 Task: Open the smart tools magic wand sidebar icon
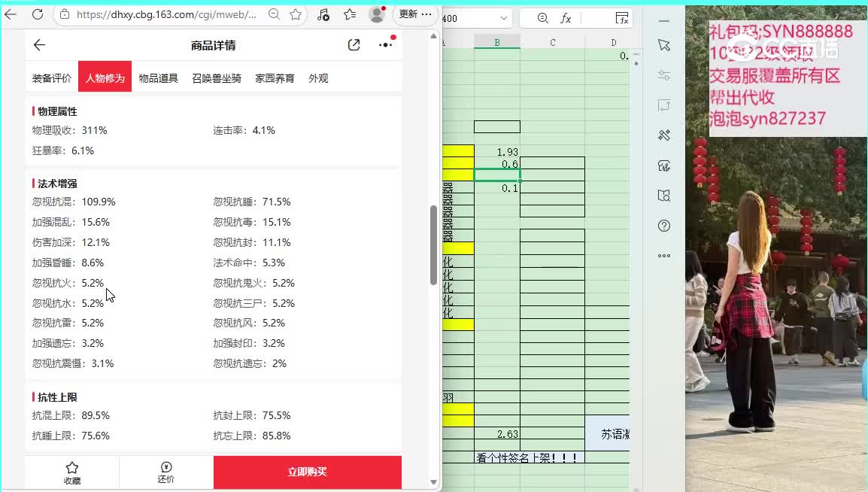coord(663,135)
